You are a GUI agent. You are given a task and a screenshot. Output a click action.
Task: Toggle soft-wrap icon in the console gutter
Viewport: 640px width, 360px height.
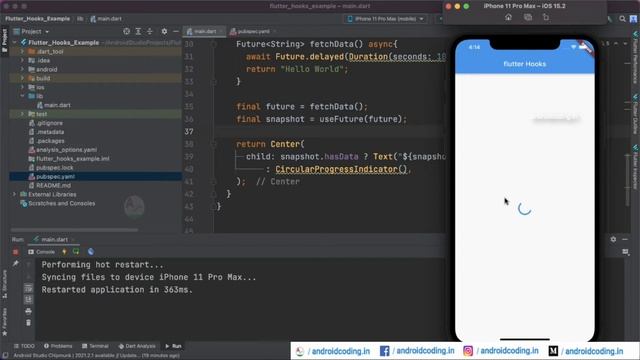coord(28,288)
